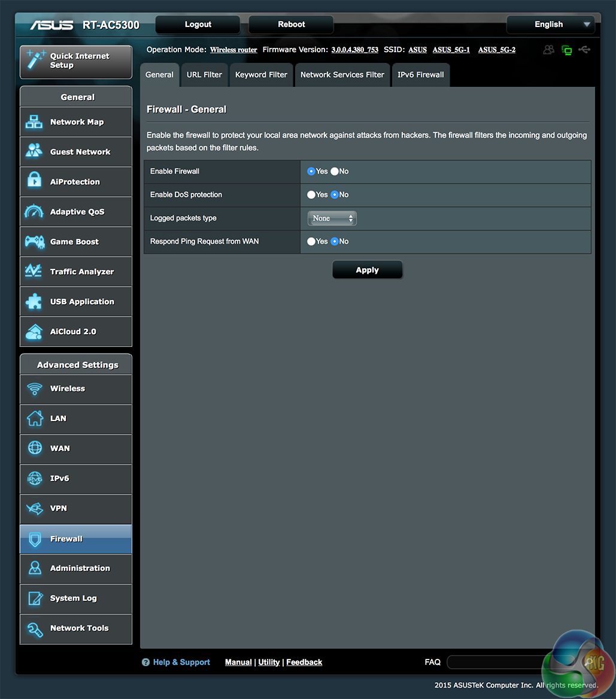Open the Wireless router operation mode link
616x699 pixels.
(233, 50)
